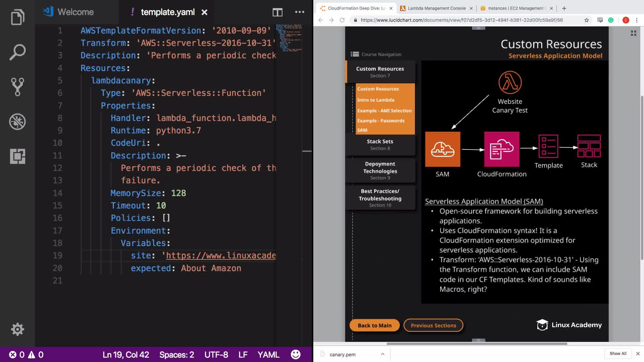Open the canary.pem download chevron menu
The image size is (644, 362).
[x=382, y=354]
